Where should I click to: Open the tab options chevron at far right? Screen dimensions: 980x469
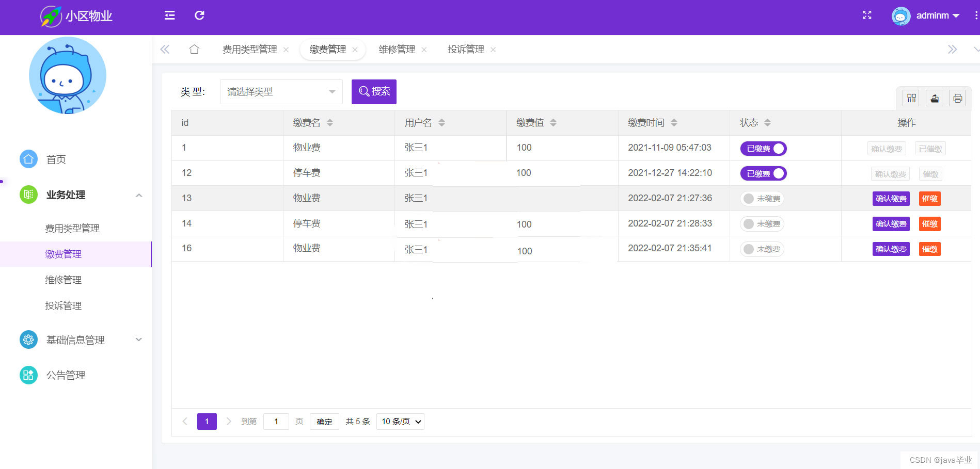[976, 50]
